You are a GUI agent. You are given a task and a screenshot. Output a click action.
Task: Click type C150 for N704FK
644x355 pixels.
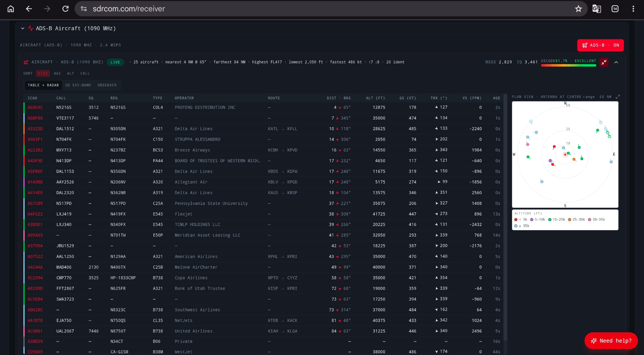pyautogui.click(x=158, y=139)
